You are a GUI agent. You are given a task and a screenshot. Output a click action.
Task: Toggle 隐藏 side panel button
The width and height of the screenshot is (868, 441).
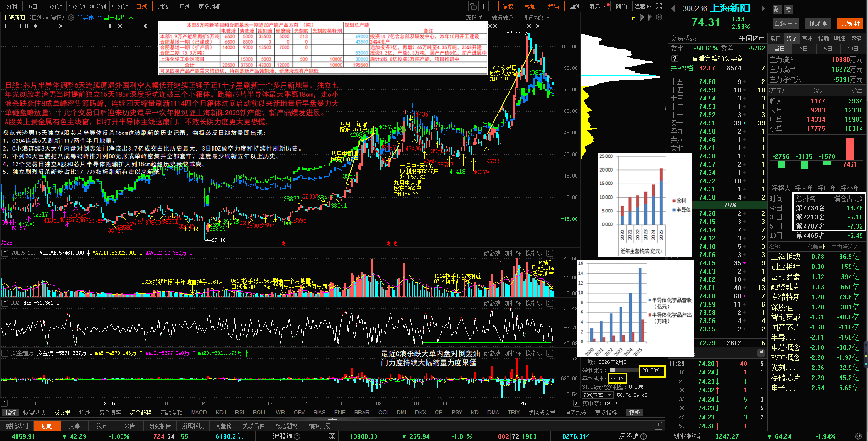[x=643, y=6]
